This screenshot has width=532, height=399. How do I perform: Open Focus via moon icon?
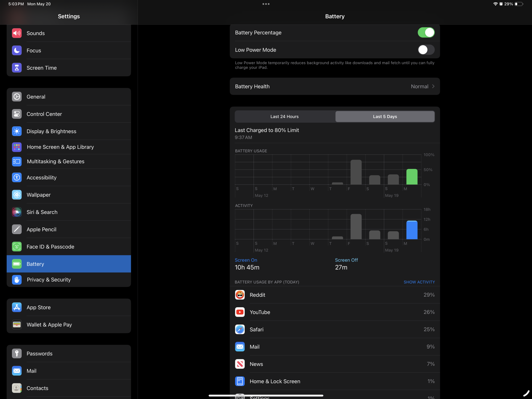[17, 50]
